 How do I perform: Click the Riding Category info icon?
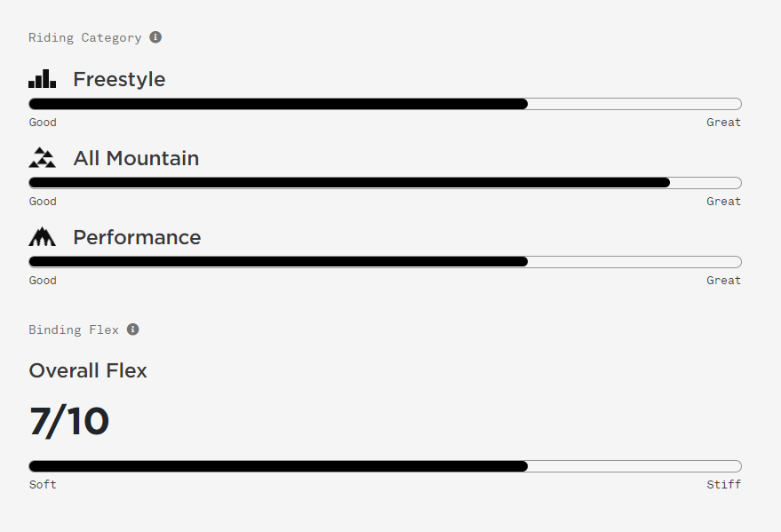(155, 37)
